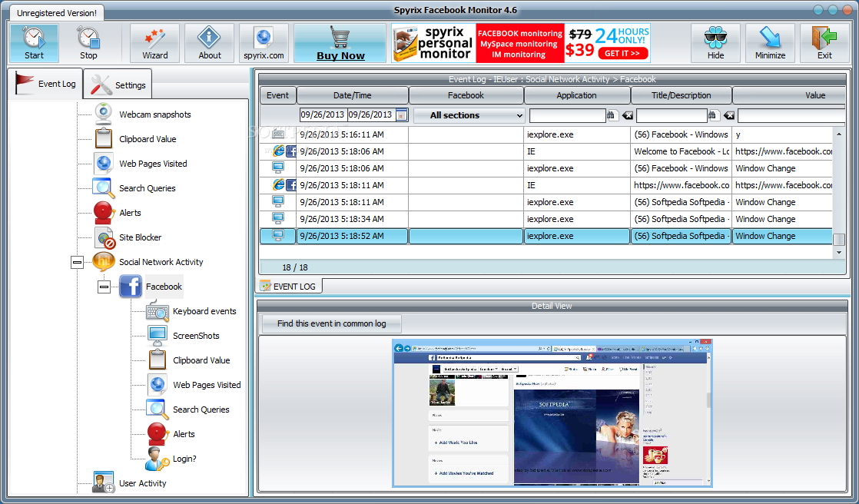The width and height of the screenshot is (859, 504).
Task: Open Facebook Web Pages Visited node
Action: [207, 385]
